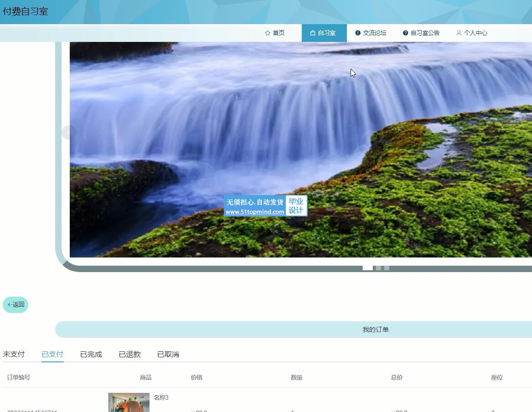Switch to the 已完成 orders tab
The image size is (532, 412).
[x=91, y=355]
